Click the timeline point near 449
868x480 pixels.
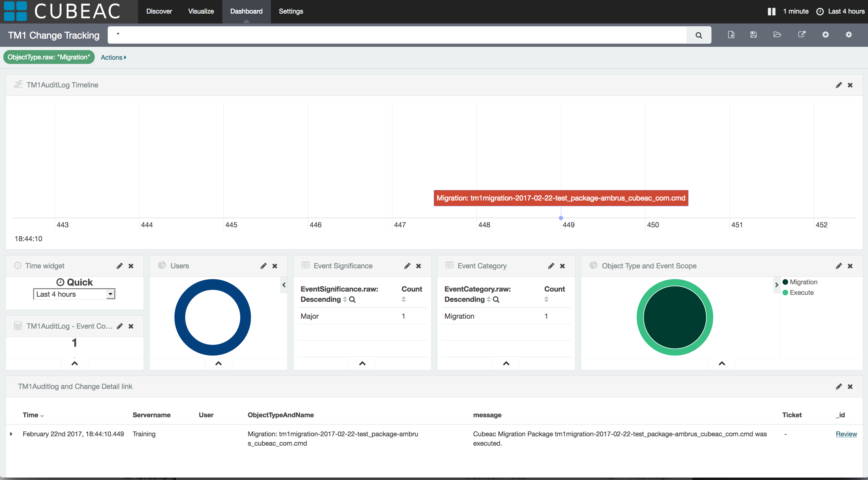[x=561, y=218]
